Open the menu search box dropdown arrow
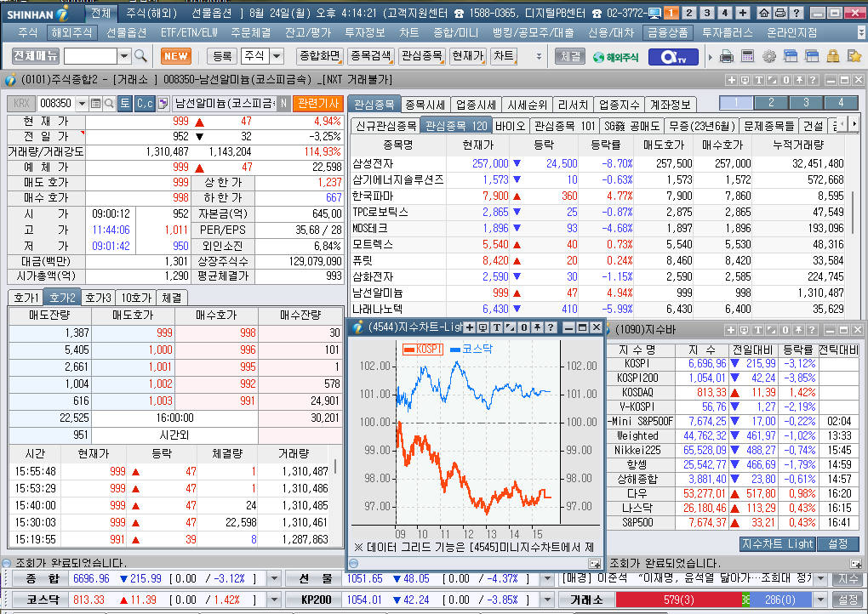The width and height of the screenshot is (868, 614). (124, 56)
